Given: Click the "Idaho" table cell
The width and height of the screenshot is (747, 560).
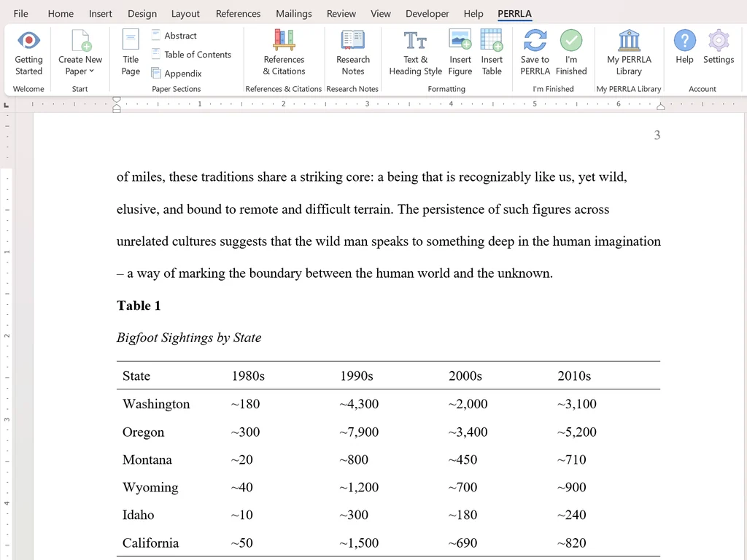Looking at the screenshot, I should coord(138,515).
